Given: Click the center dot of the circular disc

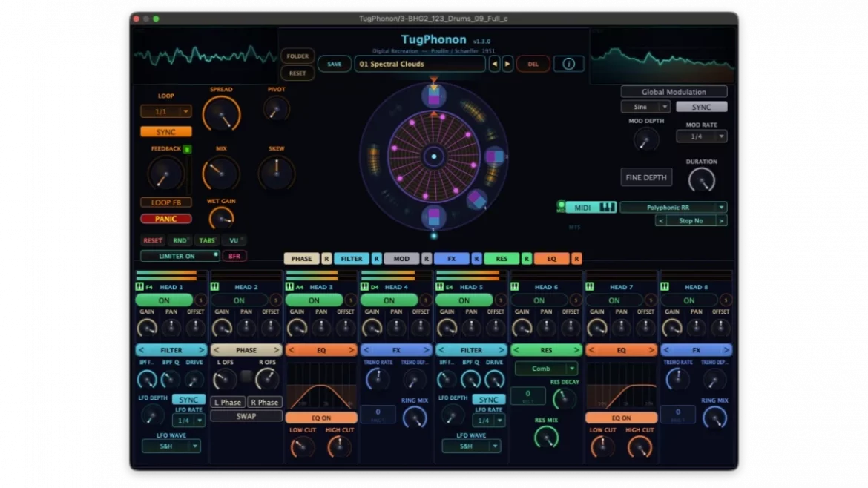Looking at the screenshot, I should [x=434, y=156].
